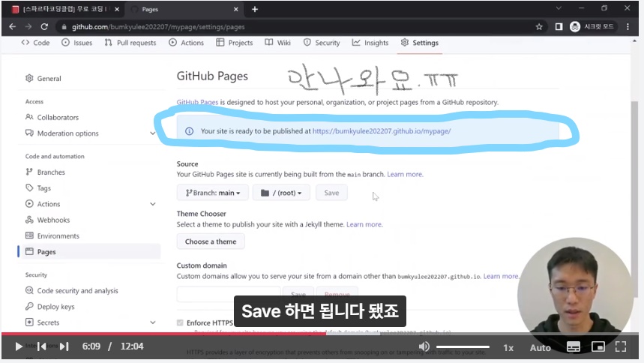Screen dimensions: 644x363
Task: Bookmark this page with star icon
Action: click(x=539, y=27)
